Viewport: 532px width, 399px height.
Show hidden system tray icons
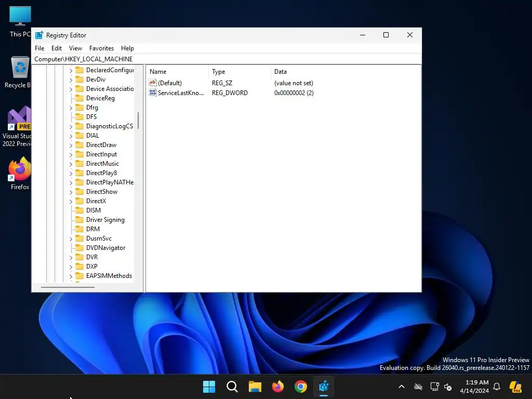tap(402, 387)
